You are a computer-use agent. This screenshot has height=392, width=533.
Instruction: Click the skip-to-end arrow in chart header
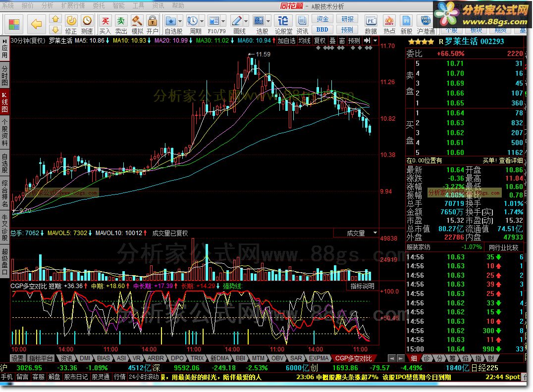[x=367, y=41]
